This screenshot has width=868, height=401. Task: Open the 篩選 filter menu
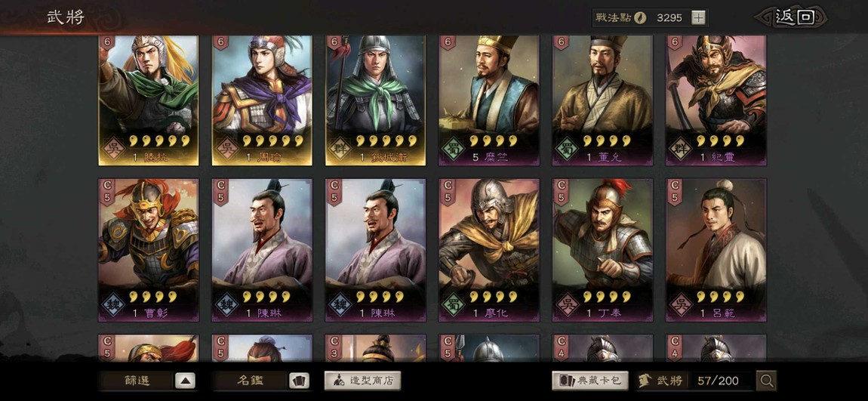tap(137, 381)
